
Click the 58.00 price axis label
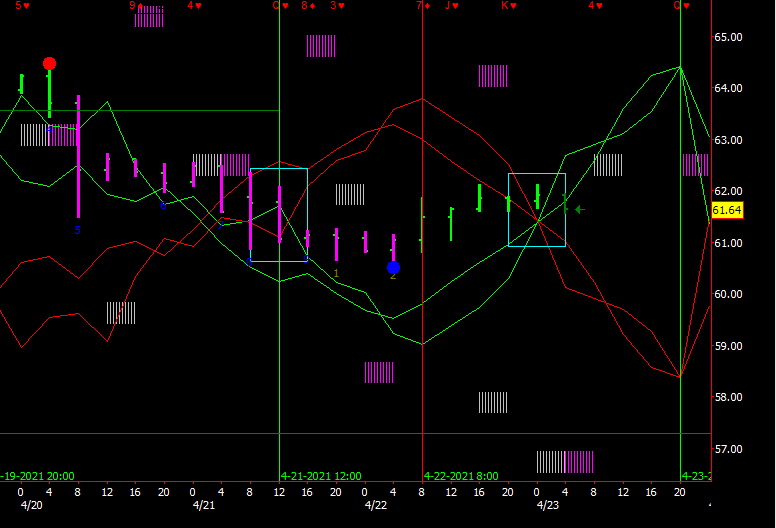[728, 397]
